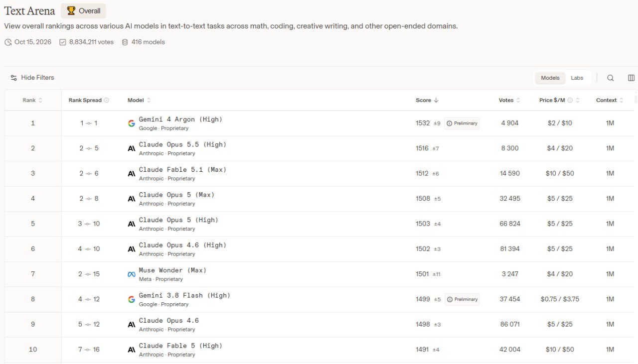Click the checkbox icon beside 8,834,211 votes
This screenshot has height=364, width=638.
pyautogui.click(x=63, y=42)
